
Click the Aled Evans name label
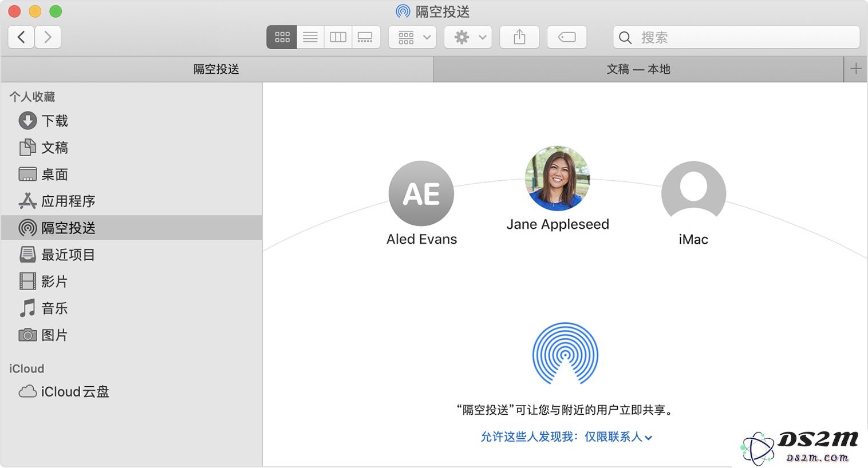coord(422,239)
